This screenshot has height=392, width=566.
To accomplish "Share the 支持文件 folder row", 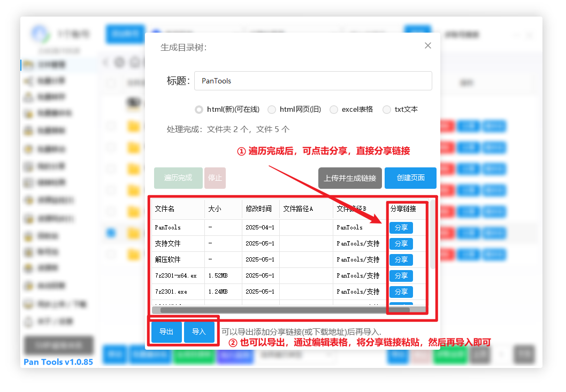I will (401, 244).
